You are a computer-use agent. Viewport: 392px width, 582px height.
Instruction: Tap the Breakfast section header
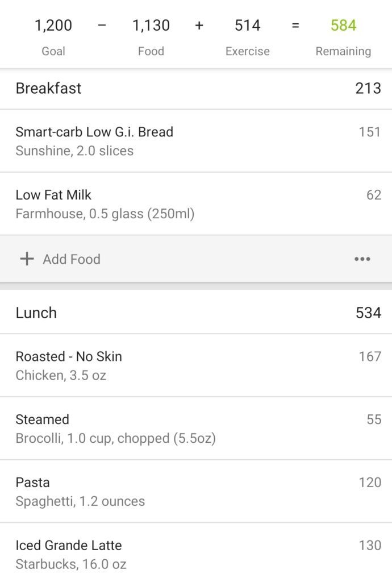49,88
